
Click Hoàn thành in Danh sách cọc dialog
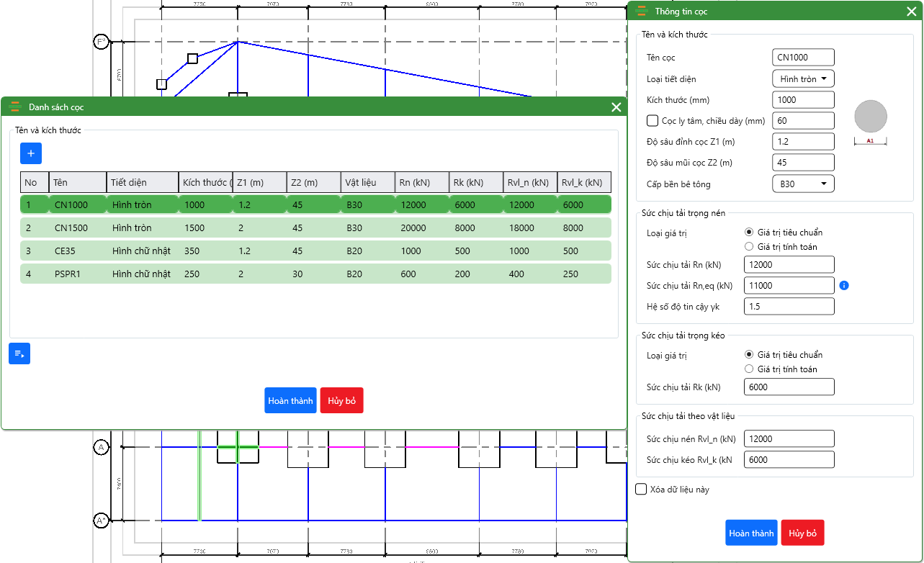(x=290, y=400)
